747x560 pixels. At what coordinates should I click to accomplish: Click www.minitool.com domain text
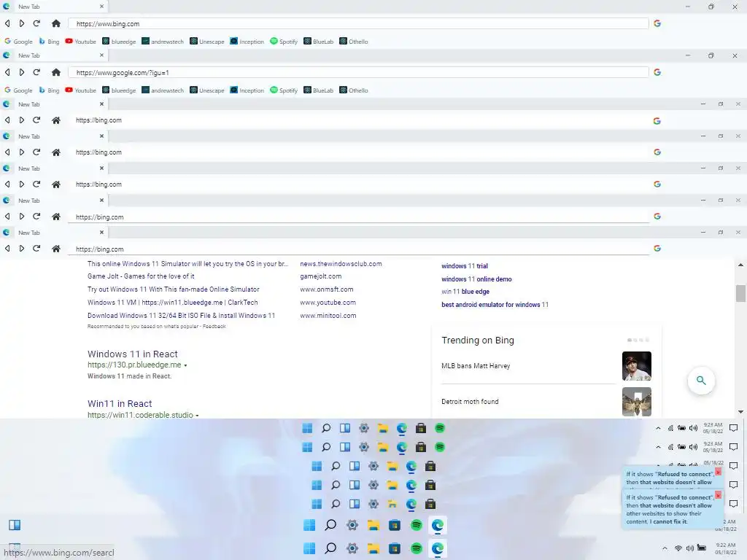click(x=328, y=315)
